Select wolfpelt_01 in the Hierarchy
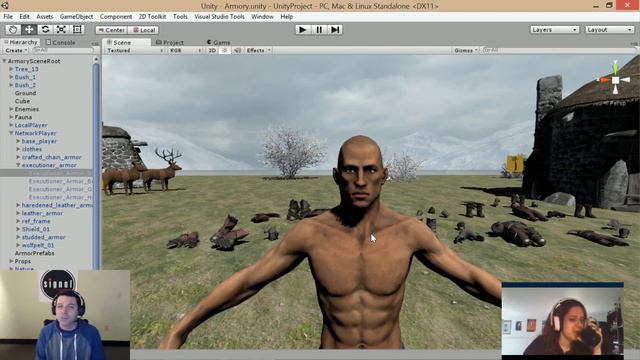 coord(38,245)
